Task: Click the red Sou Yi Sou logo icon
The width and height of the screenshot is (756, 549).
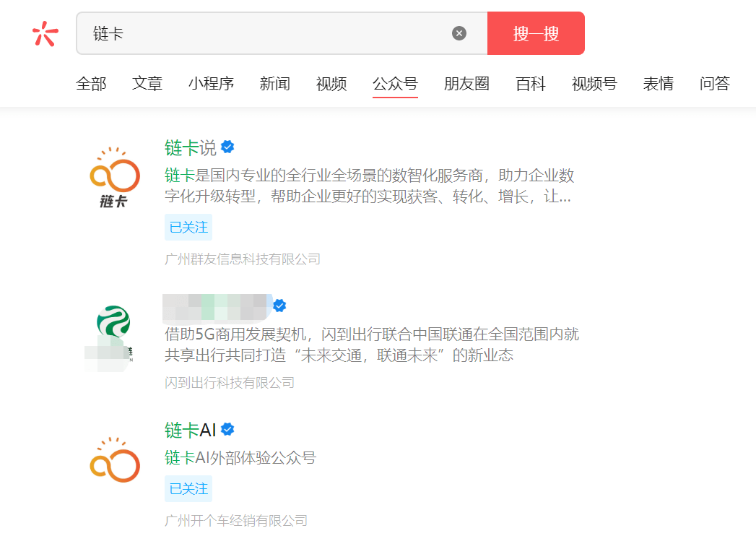Action: coord(45,33)
